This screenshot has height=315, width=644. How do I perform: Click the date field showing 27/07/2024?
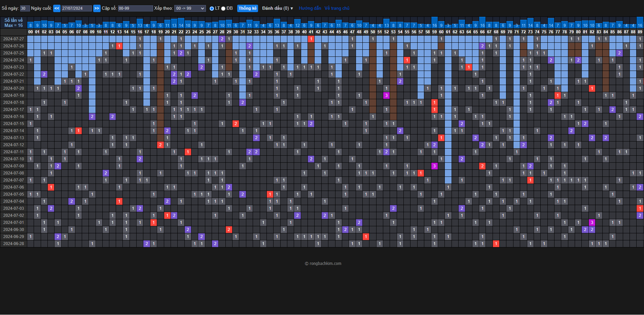pyautogui.click(x=77, y=8)
